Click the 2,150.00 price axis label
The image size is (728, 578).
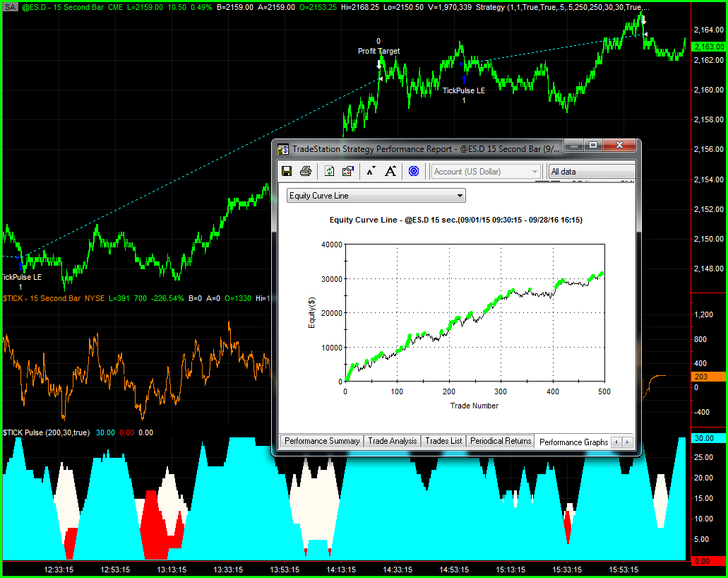click(708, 239)
